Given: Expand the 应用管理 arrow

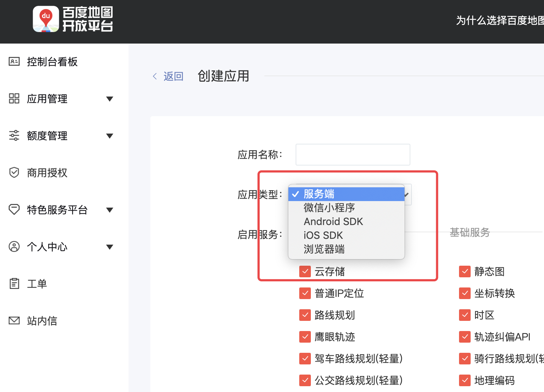Looking at the screenshot, I should [x=110, y=99].
